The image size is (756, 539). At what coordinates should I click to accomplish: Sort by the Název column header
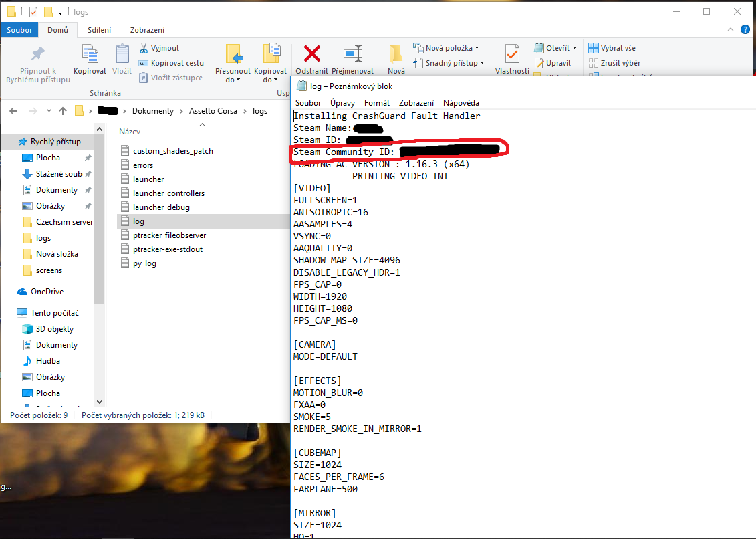[x=130, y=132]
